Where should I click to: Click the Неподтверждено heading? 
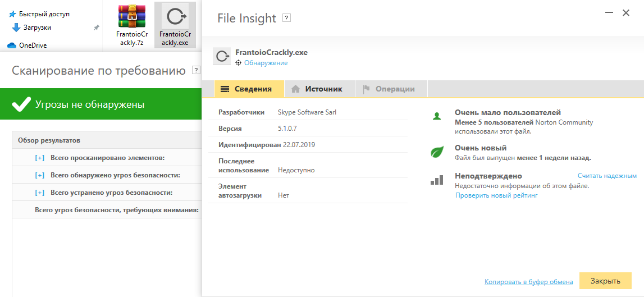click(488, 176)
